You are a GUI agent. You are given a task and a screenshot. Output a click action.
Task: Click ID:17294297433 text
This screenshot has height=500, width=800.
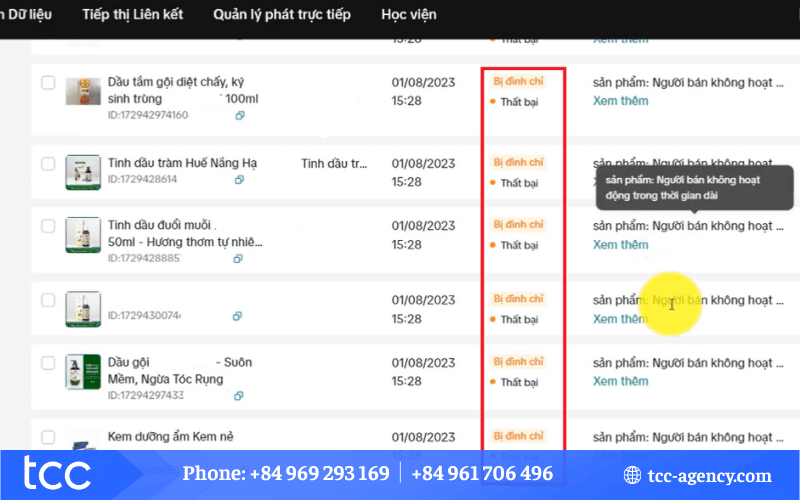coord(146,395)
